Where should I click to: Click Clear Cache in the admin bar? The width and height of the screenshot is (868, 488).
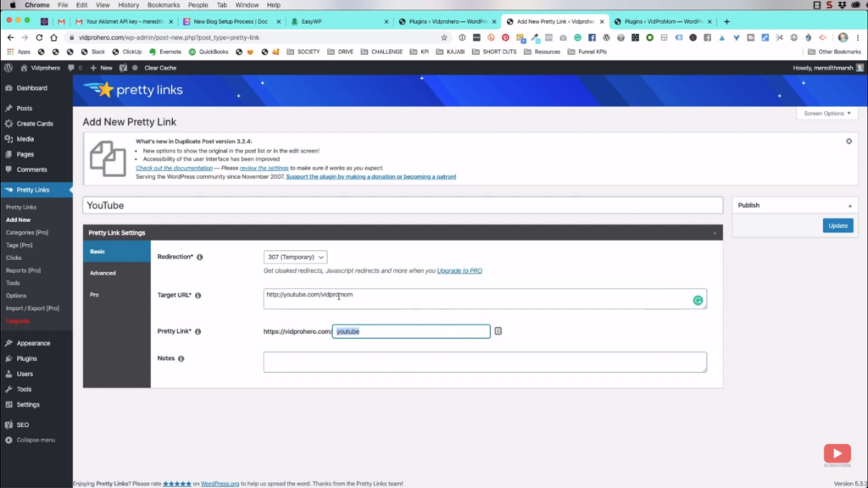pos(160,68)
